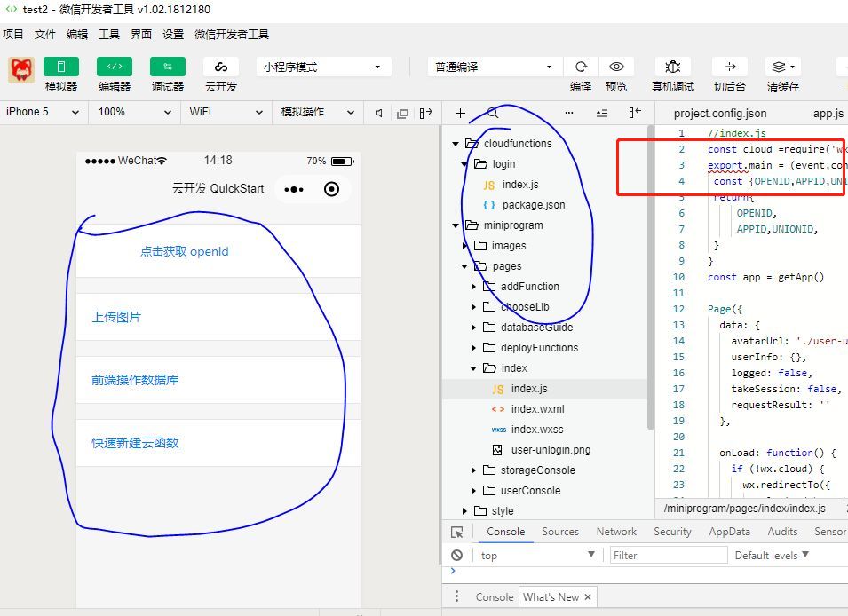Open the 工具 menu
Screen dimensions: 848x616
[x=108, y=34]
